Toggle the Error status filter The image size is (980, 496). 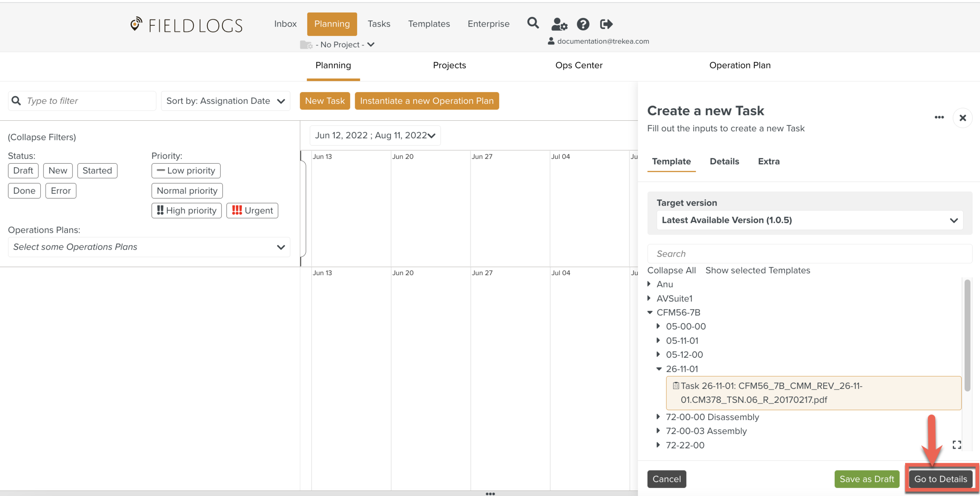coord(61,190)
